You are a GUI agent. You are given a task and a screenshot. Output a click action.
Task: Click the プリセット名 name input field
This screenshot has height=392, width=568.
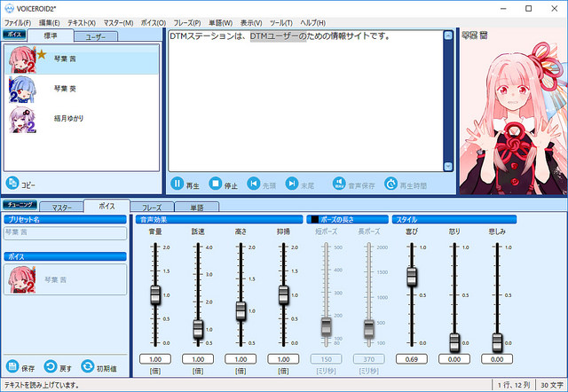(65, 233)
